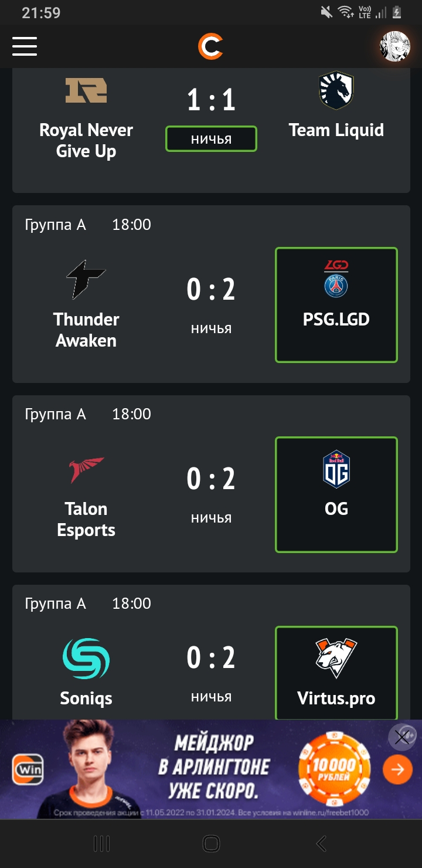
Task: Select PSG.LGD prediction box
Action: [x=336, y=305]
